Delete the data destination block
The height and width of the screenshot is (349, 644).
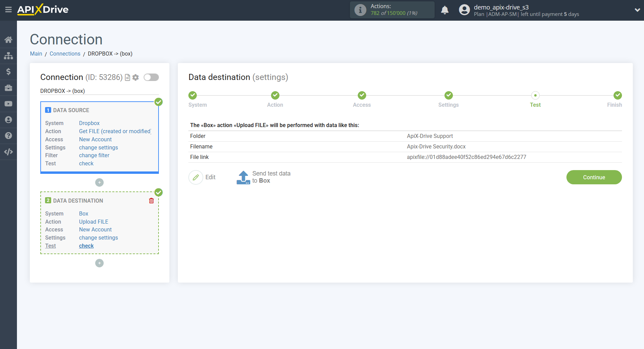(x=151, y=201)
